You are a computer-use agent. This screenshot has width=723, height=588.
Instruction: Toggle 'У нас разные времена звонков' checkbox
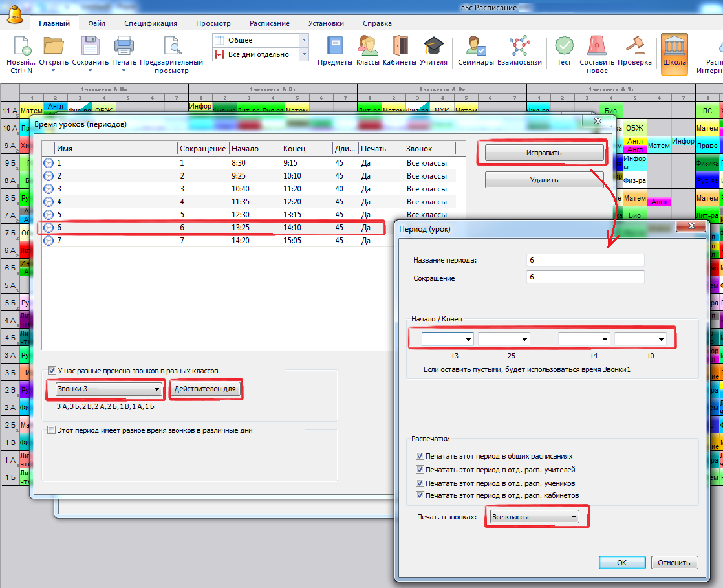[x=52, y=371]
